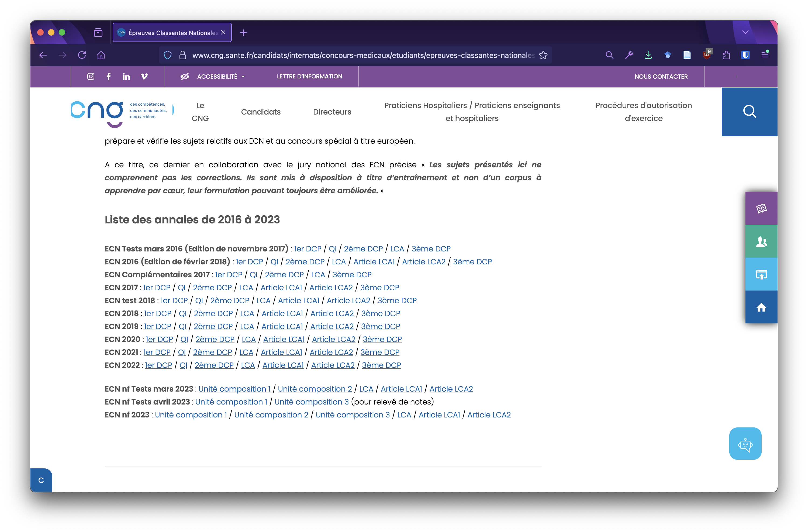Open CNG Instagram page icon
Image resolution: width=808 pixels, height=532 pixels.
click(91, 76)
